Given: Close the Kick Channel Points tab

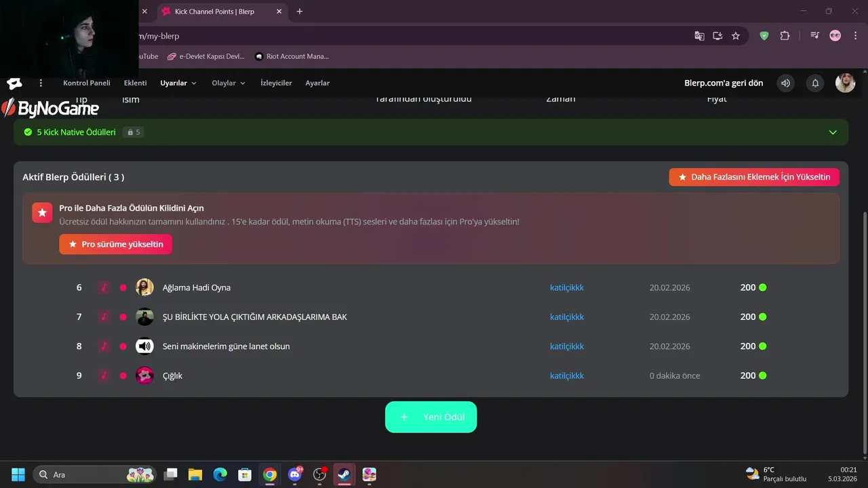Looking at the screenshot, I should pyautogui.click(x=279, y=12).
